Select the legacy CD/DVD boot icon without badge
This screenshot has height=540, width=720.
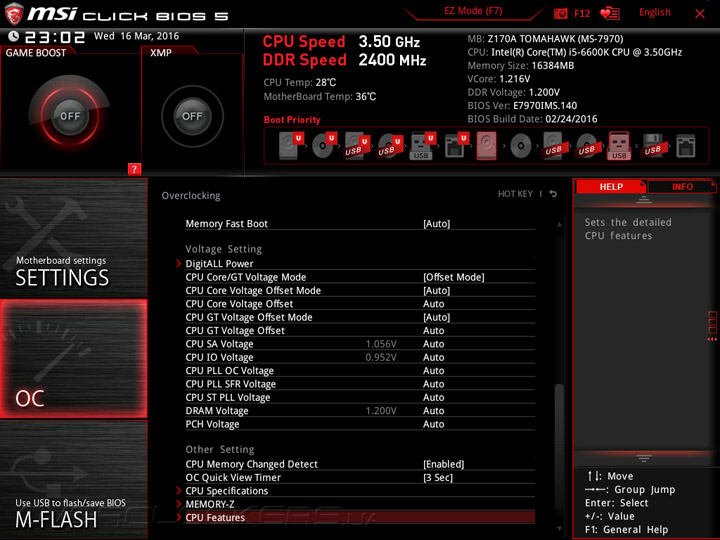click(521, 146)
